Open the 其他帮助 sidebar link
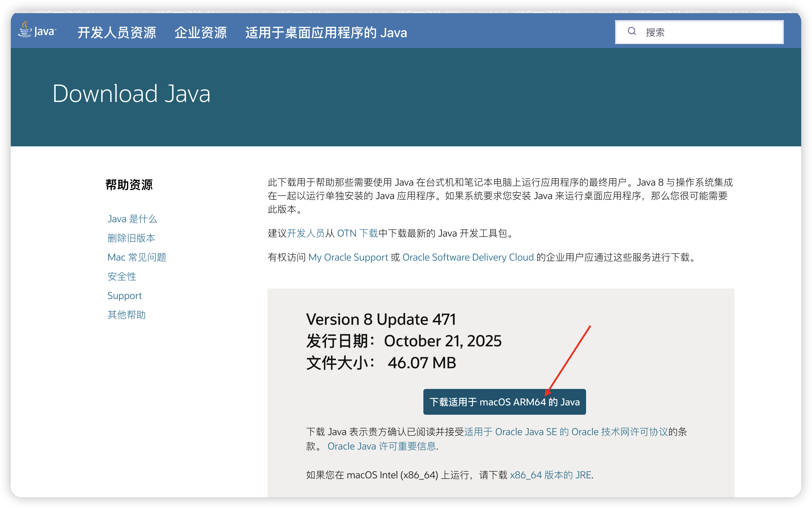This screenshot has height=508, width=812. pyautogui.click(x=126, y=315)
